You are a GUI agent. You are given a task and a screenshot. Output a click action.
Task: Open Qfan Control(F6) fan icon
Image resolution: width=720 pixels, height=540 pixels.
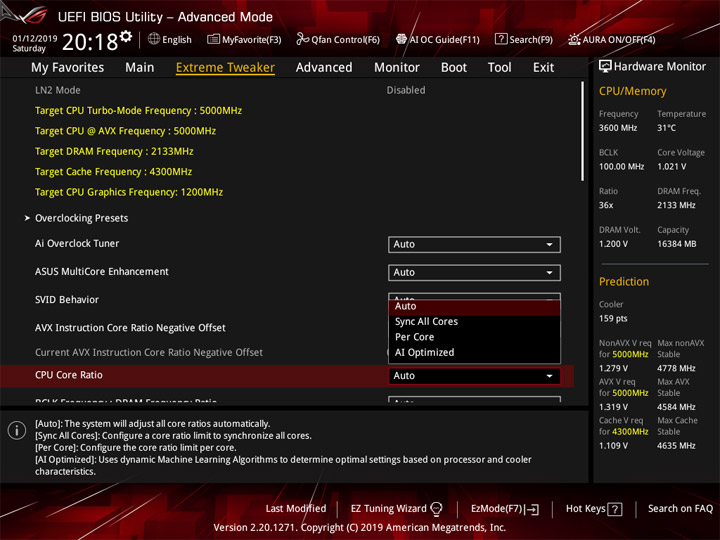(302, 39)
